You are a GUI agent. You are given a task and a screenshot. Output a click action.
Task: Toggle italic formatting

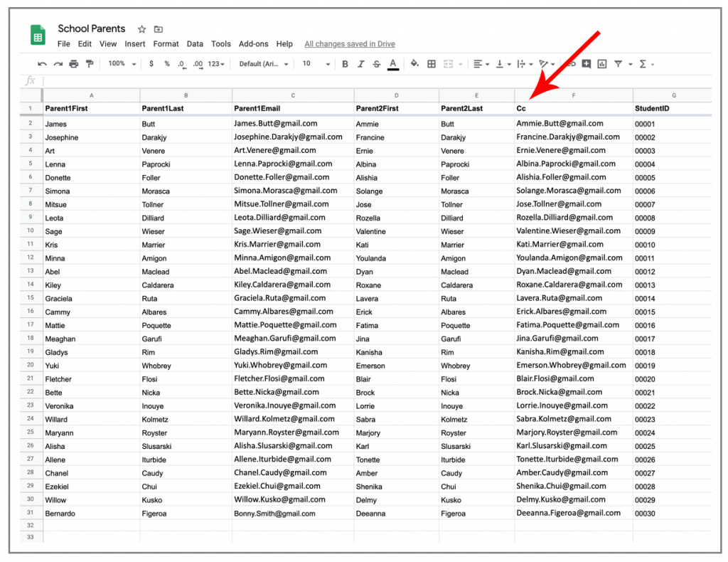pyautogui.click(x=361, y=63)
